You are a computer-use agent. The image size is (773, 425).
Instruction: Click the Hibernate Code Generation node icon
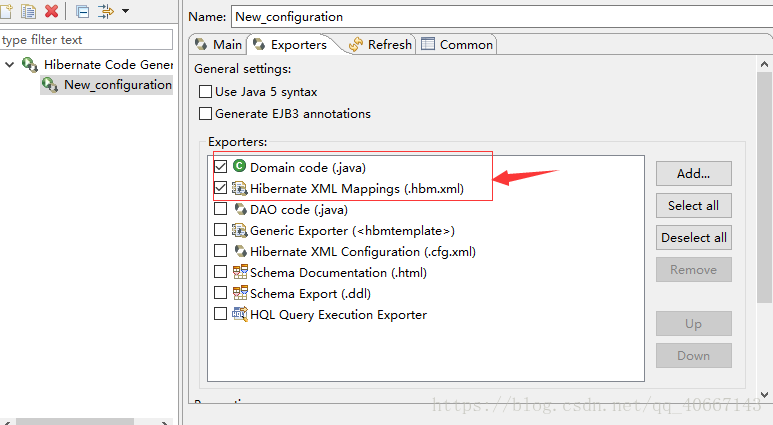click(30, 65)
